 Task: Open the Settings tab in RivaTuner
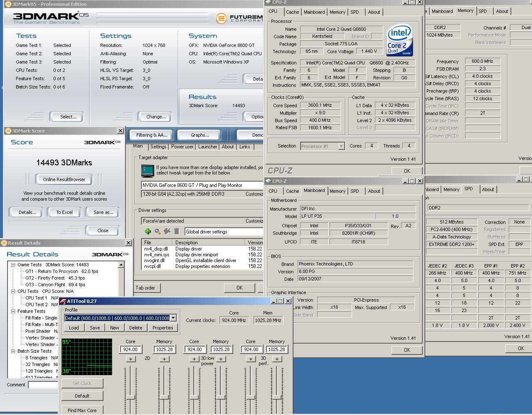pos(158,147)
